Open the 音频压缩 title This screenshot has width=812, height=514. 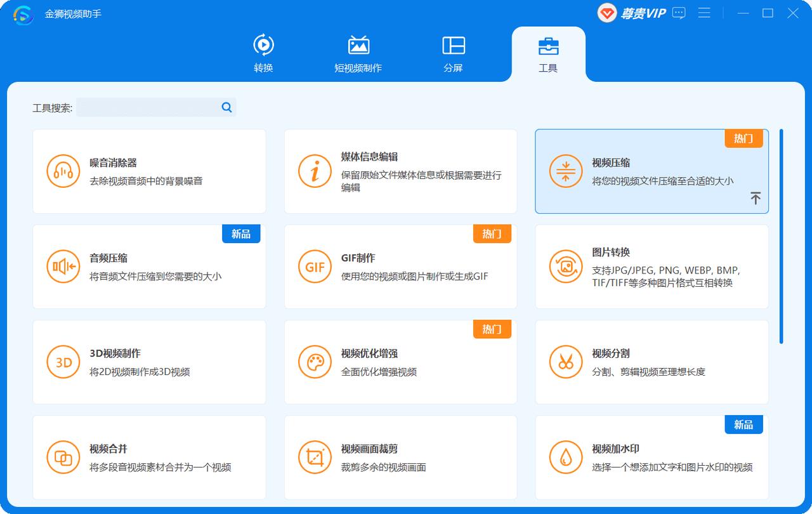[x=108, y=258]
